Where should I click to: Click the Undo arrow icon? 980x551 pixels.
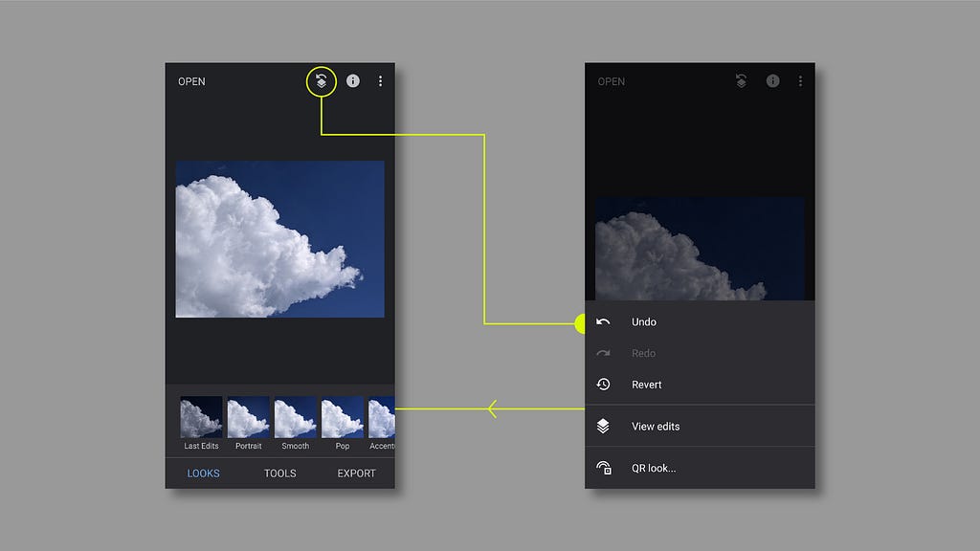coord(603,321)
